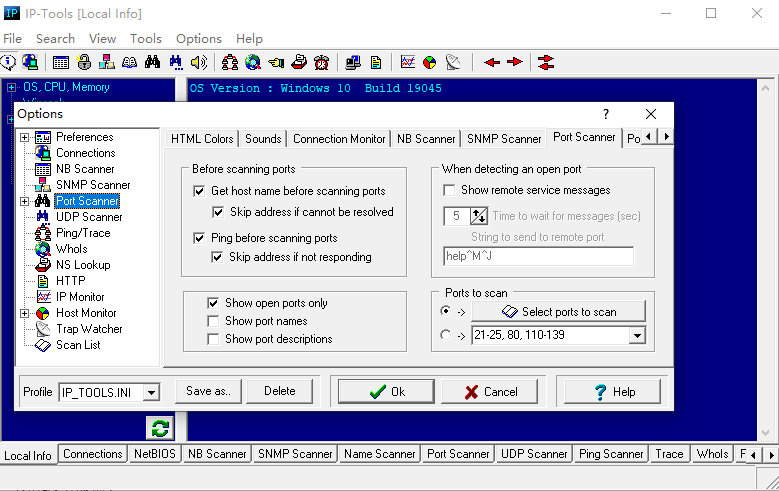Expand the Preferences tree node
The height and width of the screenshot is (491, 779).
pyautogui.click(x=24, y=137)
